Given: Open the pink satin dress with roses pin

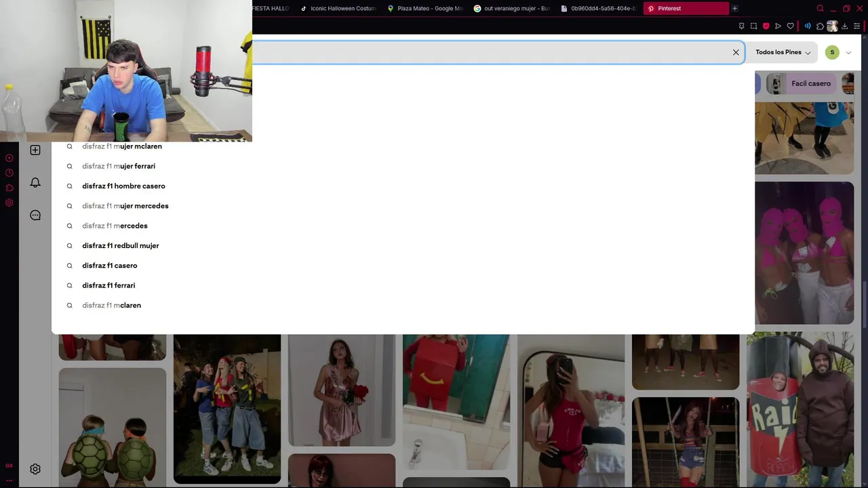Looking at the screenshot, I should (x=342, y=390).
